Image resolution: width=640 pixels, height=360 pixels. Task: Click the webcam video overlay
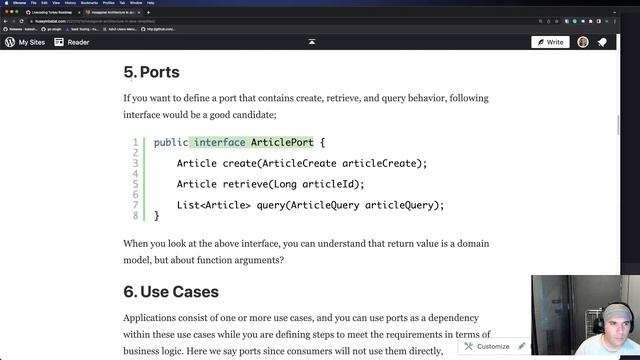click(585, 315)
